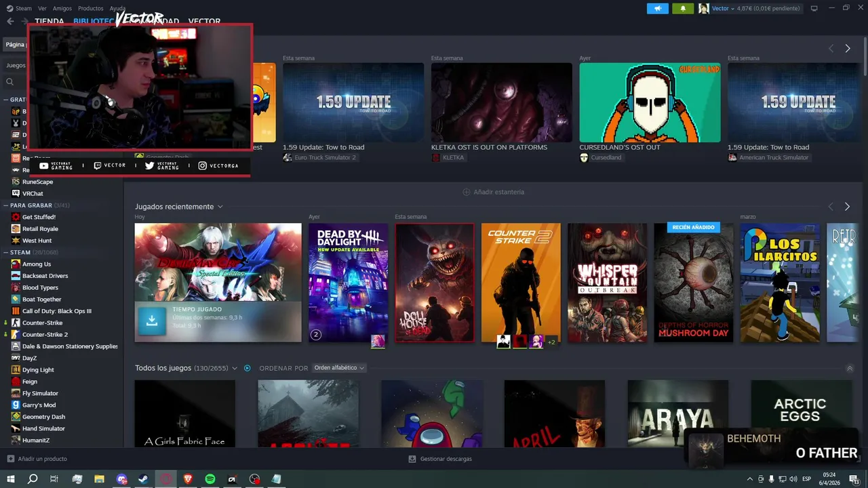Open the Windows Start menu
The height and width of the screenshot is (488, 868).
(x=10, y=479)
